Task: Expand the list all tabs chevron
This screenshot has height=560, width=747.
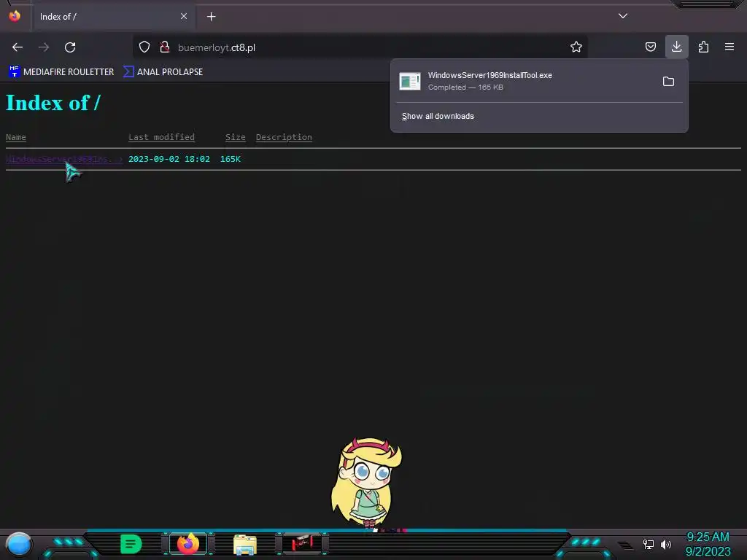Action: pyautogui.click(x=623, y=16)
